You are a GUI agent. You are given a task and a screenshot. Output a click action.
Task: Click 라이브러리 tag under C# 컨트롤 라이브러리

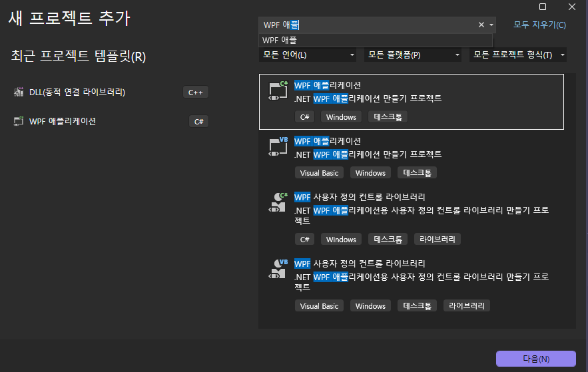click(x=438, y=239)
